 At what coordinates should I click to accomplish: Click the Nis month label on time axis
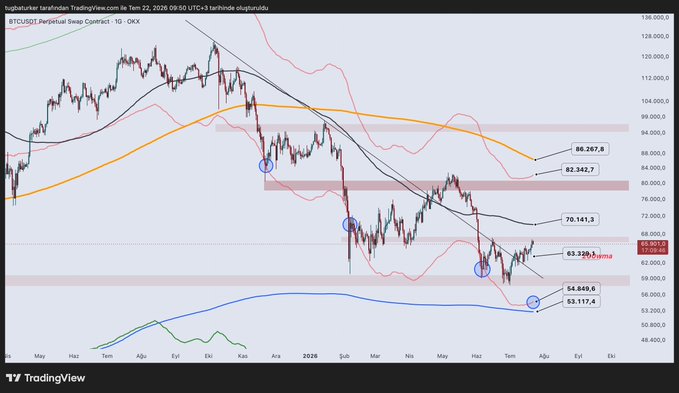pos(409,356)
